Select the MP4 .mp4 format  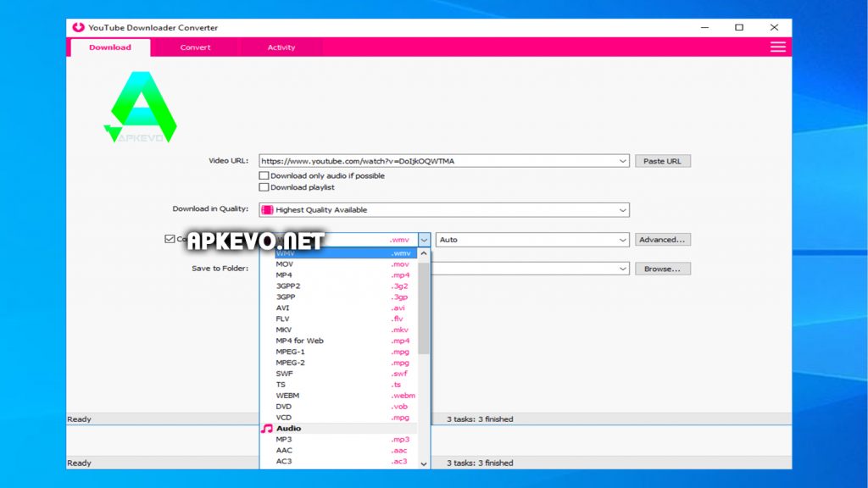(339, 275)
